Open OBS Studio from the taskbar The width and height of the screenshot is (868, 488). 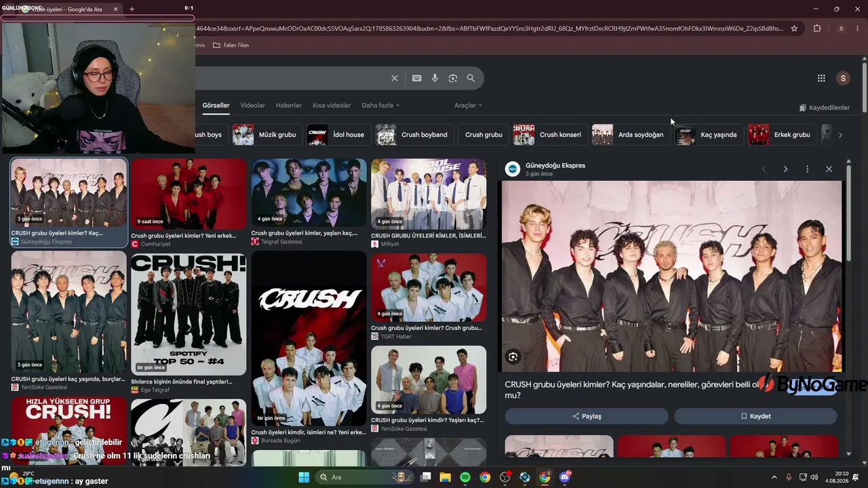pyautogui.click(x=505, y=477)
